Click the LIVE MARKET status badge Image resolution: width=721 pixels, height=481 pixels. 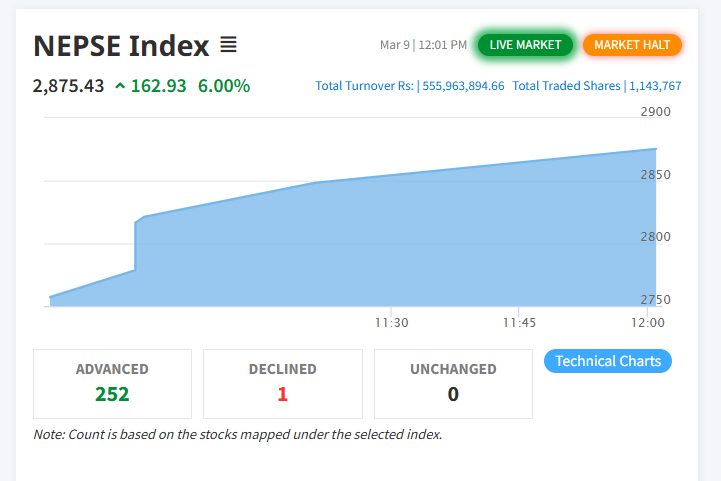[x=525, y=45]
